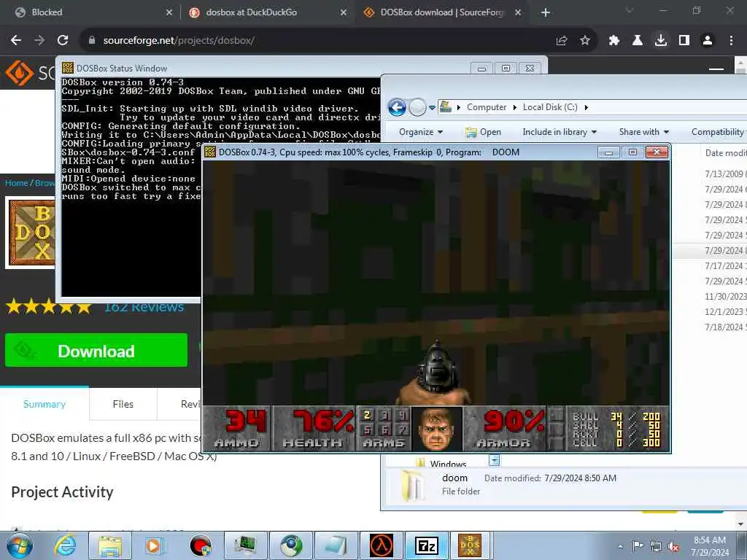
Task: Open 7-Zip taskbar icon
Action: [426, 545]
